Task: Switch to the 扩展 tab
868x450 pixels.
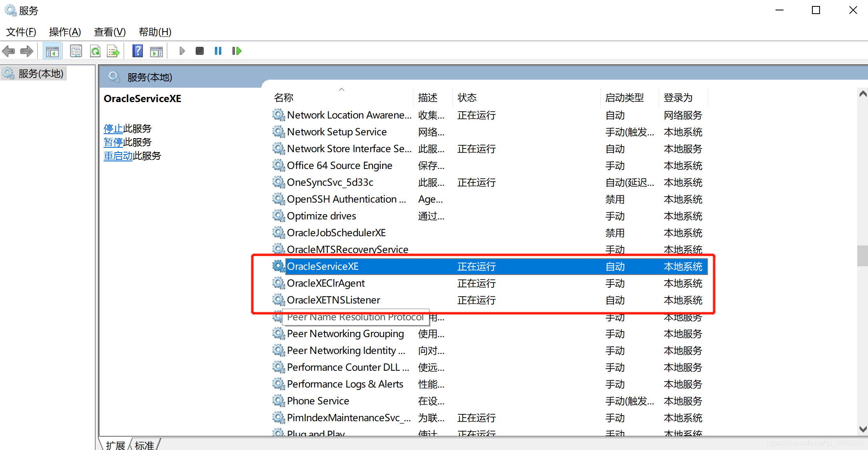Action: [x=115, y=445]
